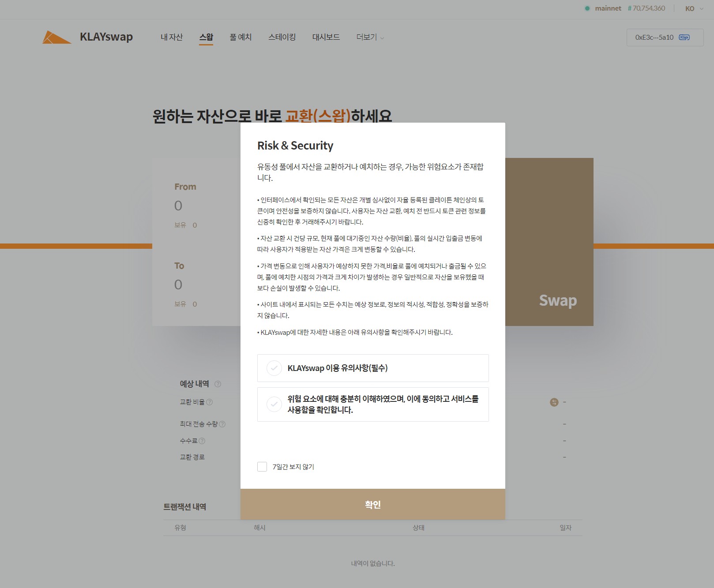Click the 해시 column header
Viewport: 714px width, 588px height.
pyautogui.click(x=259, y=528)
